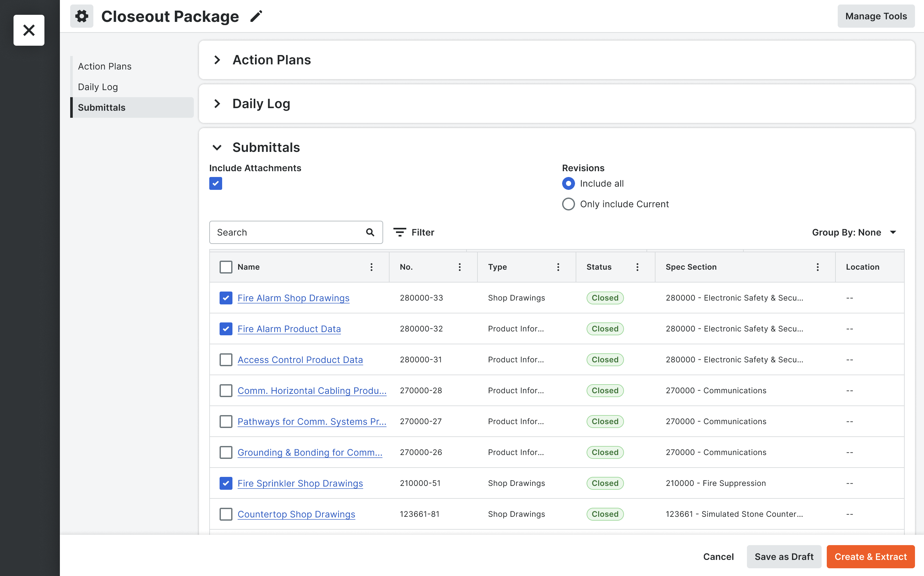Go to Daily Log in the sidebar
This screenshot has height=576, width=924.
(98, 87)
